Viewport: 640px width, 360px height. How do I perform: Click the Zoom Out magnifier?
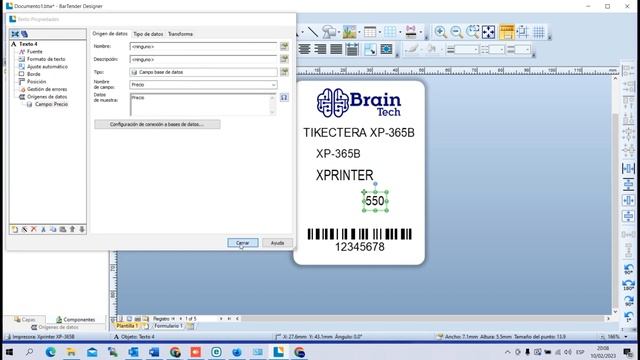pos(456,32)
